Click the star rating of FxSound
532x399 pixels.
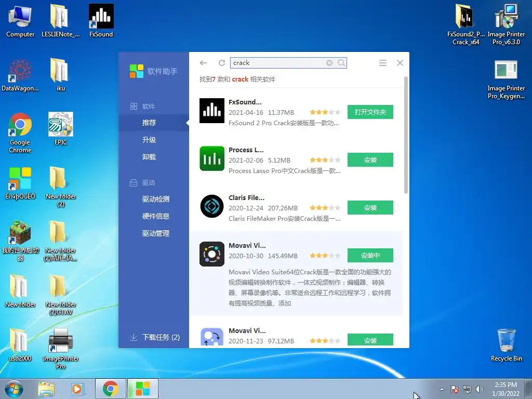click(x=325, y=112)
